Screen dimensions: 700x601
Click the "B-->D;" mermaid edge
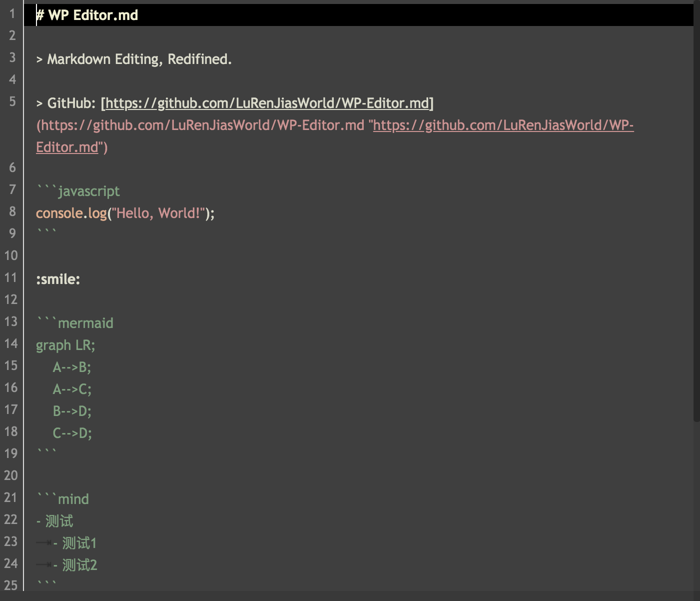tap(72, 411)
